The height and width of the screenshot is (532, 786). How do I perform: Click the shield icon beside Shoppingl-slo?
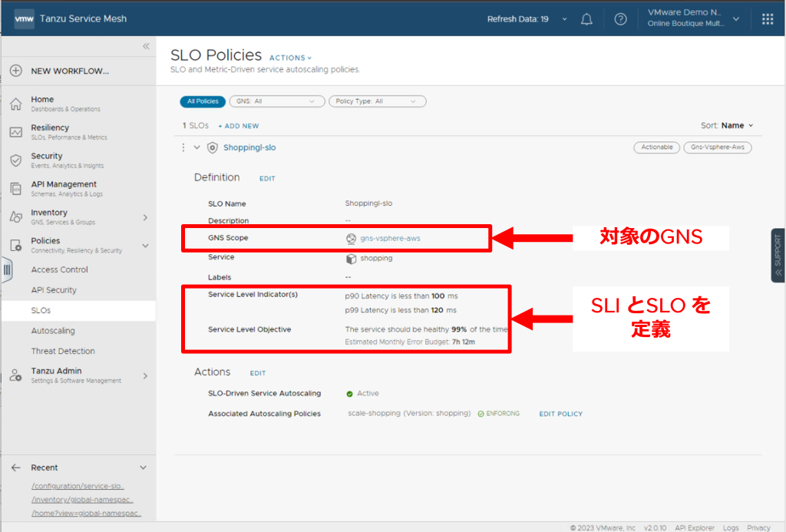213,147
